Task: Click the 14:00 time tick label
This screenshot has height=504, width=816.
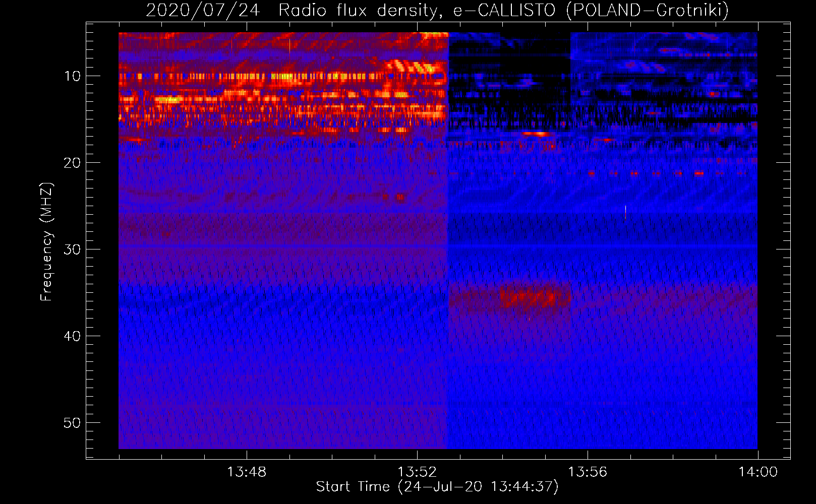Action: [x=758, y=472]
